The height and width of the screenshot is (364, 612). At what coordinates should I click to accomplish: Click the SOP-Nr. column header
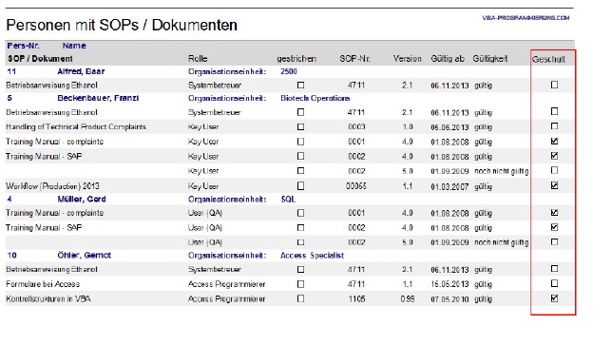click(x=354, y=59)
